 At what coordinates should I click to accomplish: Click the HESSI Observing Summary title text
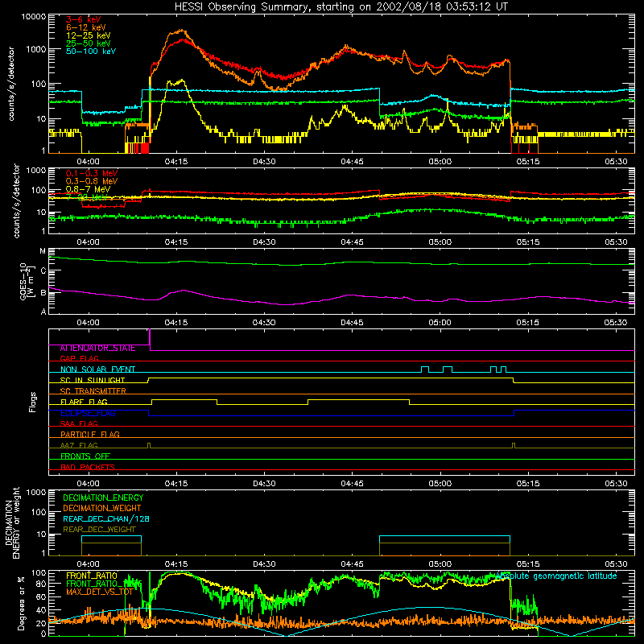point(341,7)
